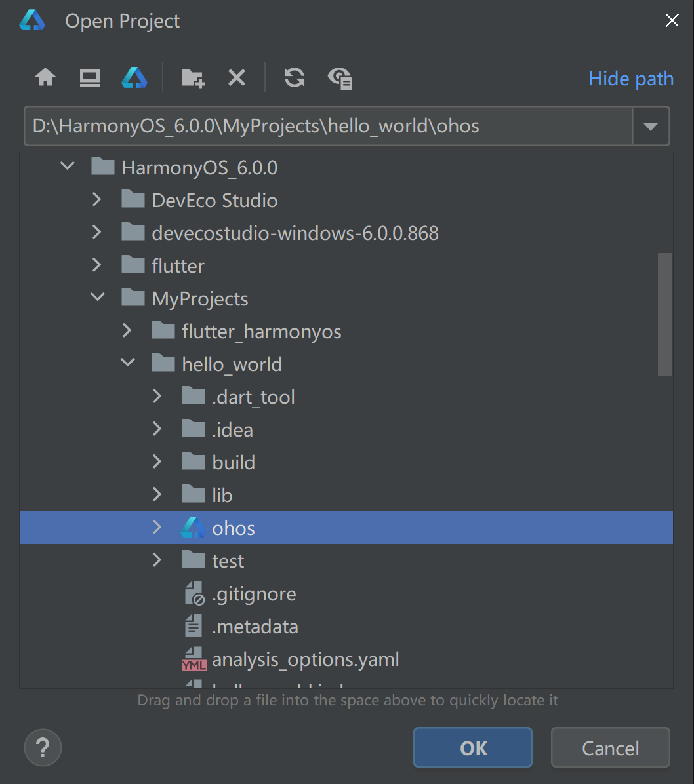Expand the flutter_harmonyos folder

pyautogui.click(x=127, y=330)
